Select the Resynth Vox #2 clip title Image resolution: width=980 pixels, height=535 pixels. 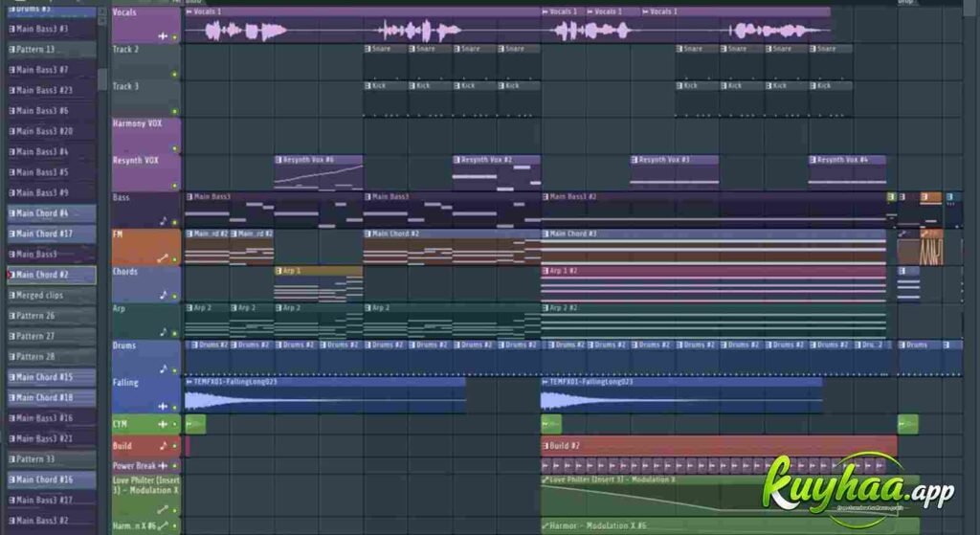[486, 160]
